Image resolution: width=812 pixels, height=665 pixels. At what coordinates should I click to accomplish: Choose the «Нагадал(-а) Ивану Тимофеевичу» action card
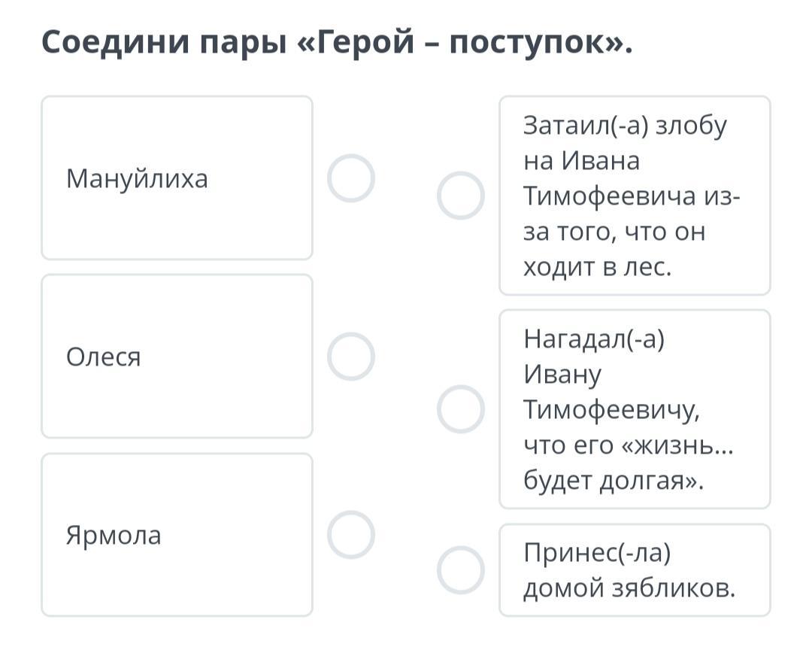pyautogui.click(x=634, y=409)
